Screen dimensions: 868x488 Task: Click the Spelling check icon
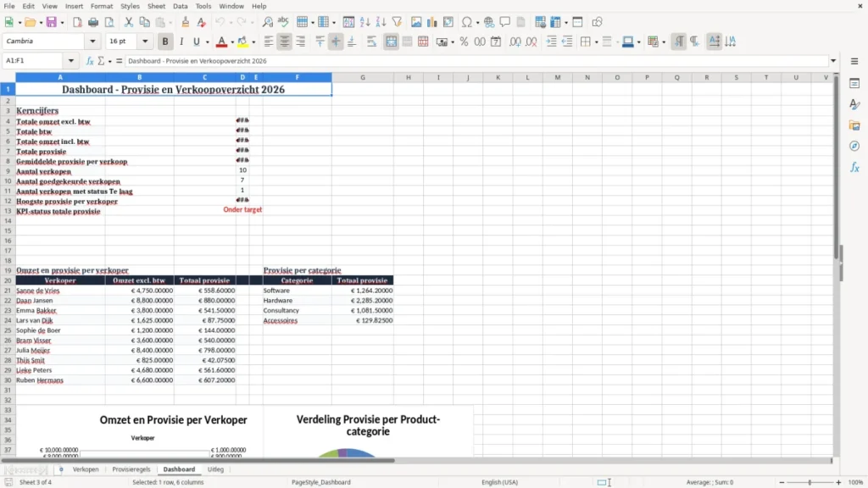283,22
